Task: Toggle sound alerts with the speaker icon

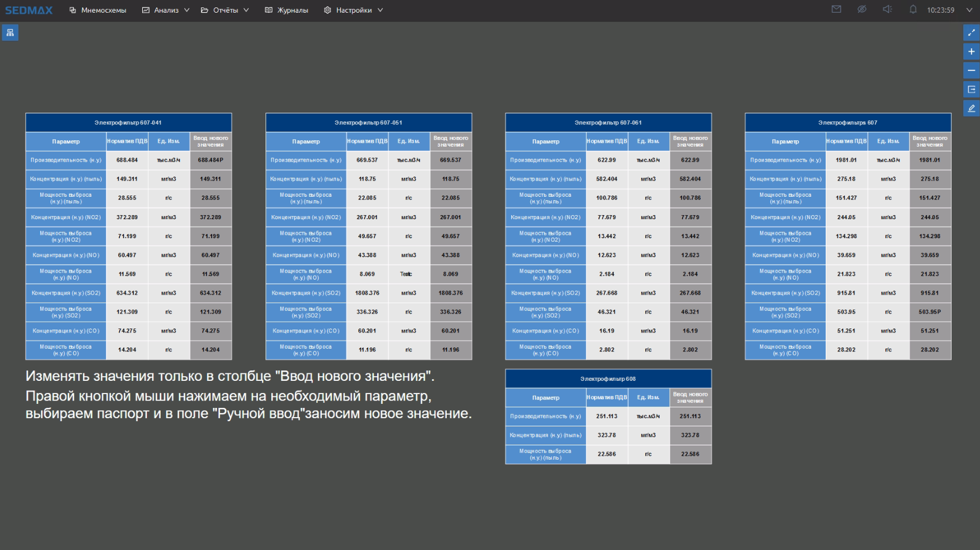Action: [x=887, y=9]
